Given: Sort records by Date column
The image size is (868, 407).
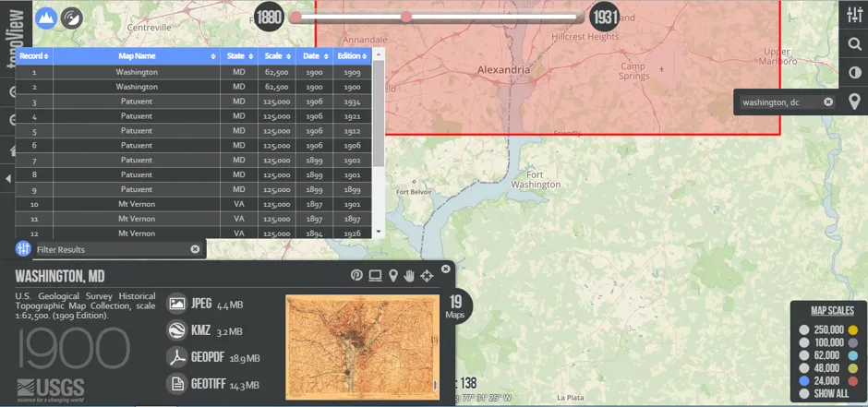Looking at the screenshot, I should tap(313, 56).
